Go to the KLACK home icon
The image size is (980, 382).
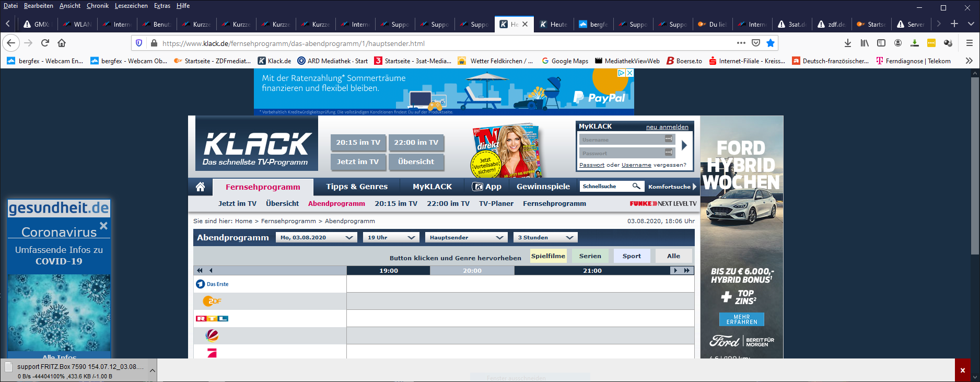click(200, 187)
